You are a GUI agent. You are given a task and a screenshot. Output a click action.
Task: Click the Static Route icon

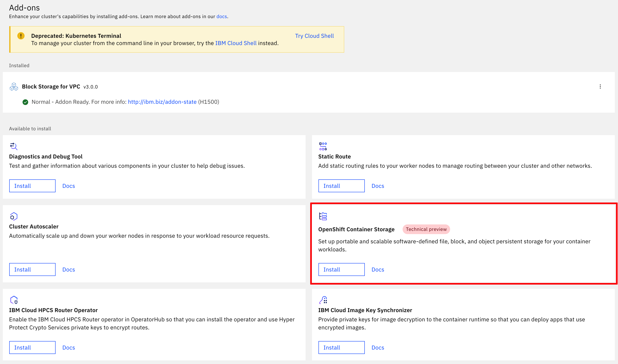click(323, 146)
